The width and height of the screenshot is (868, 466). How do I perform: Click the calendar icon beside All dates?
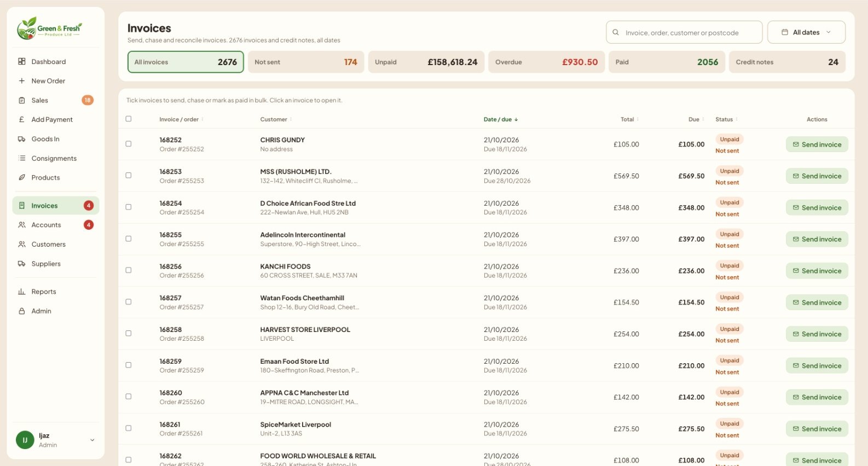(x=785, y=32)
